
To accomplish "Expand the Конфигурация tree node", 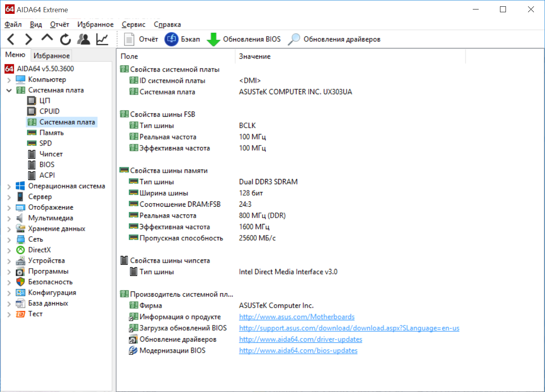I will [x=9, y=293].
